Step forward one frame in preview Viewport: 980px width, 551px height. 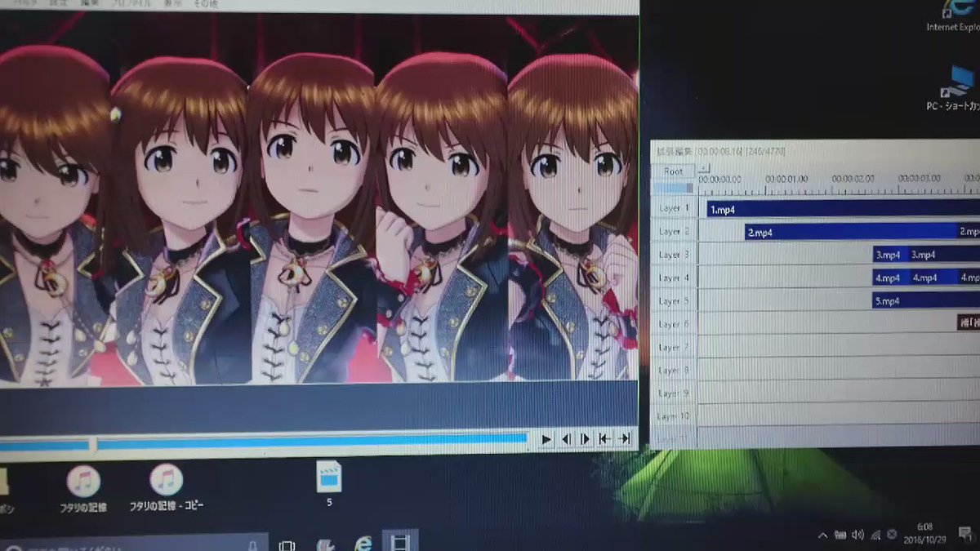tap(586, 439)
